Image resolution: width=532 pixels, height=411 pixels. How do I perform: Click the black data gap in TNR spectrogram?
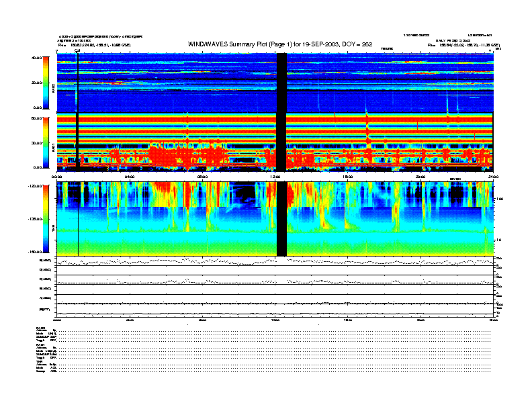click(282, 218)
